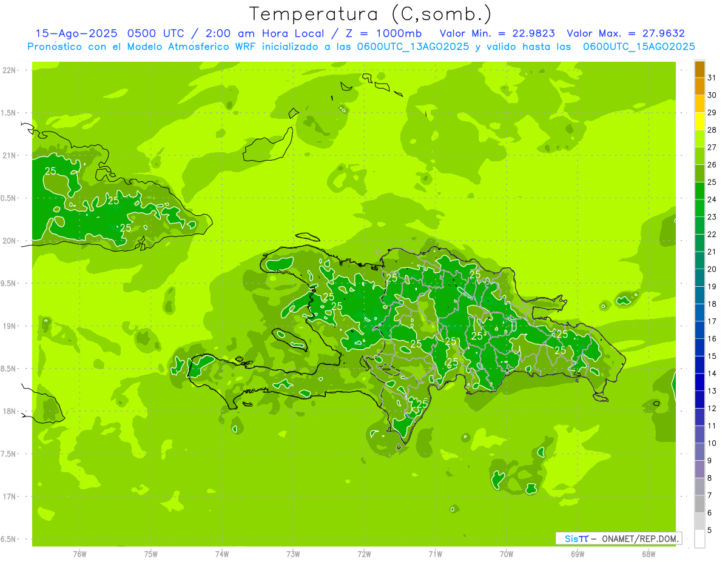Click the "21N" latitude label
728x562 pixels.
[9, 156]
